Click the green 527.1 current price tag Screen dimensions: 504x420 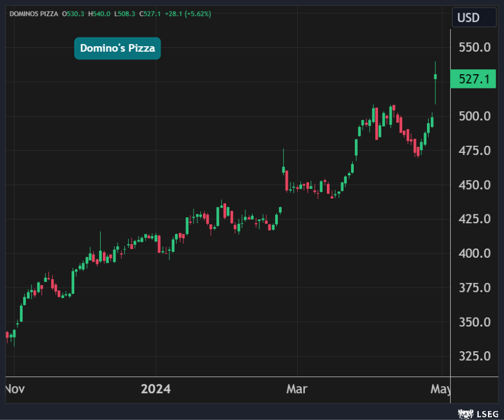473,79
